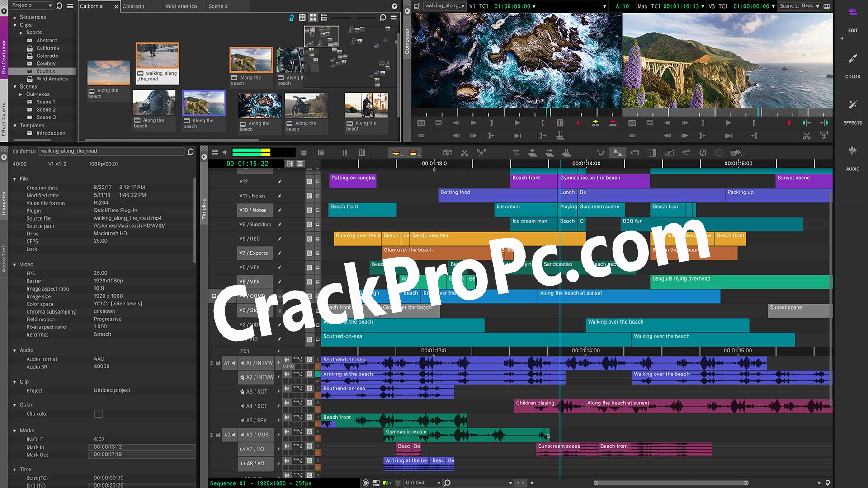
Task: Click the Clip color swatch in inspector
Action: coord(98,413)
